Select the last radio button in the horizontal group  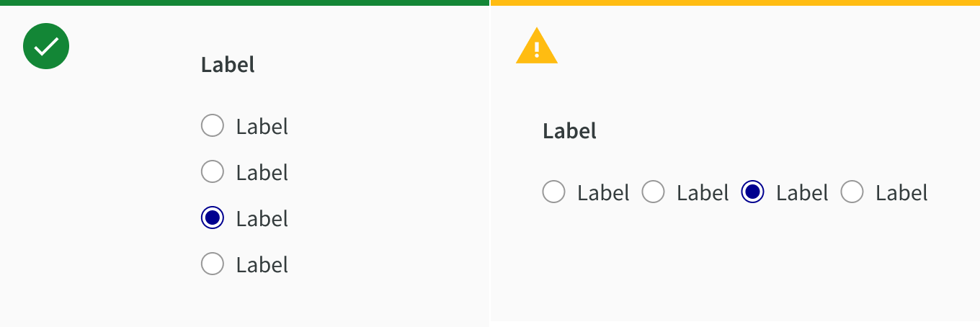(x=852, y=192)
